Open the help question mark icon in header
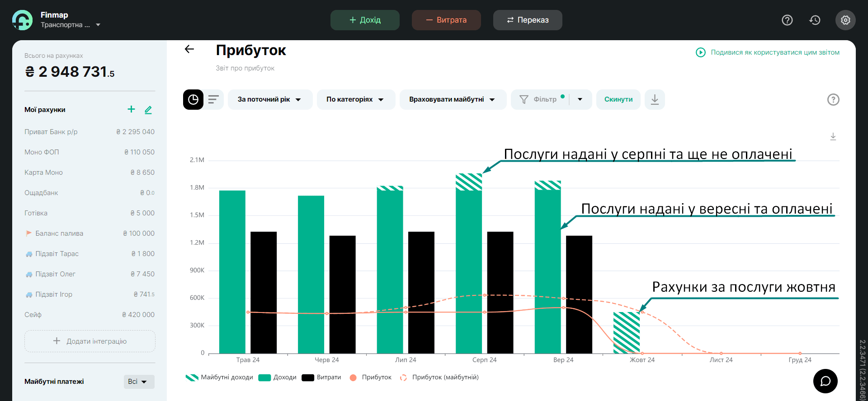The width and height of the screenshot is (868, 401). pos(787,20)
